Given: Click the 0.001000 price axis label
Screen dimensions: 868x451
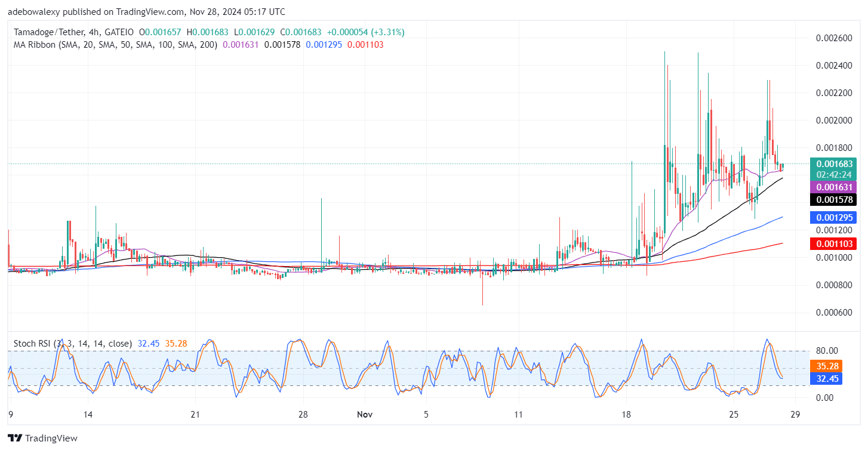Looking at the screenshot, I should coord(833,258).
